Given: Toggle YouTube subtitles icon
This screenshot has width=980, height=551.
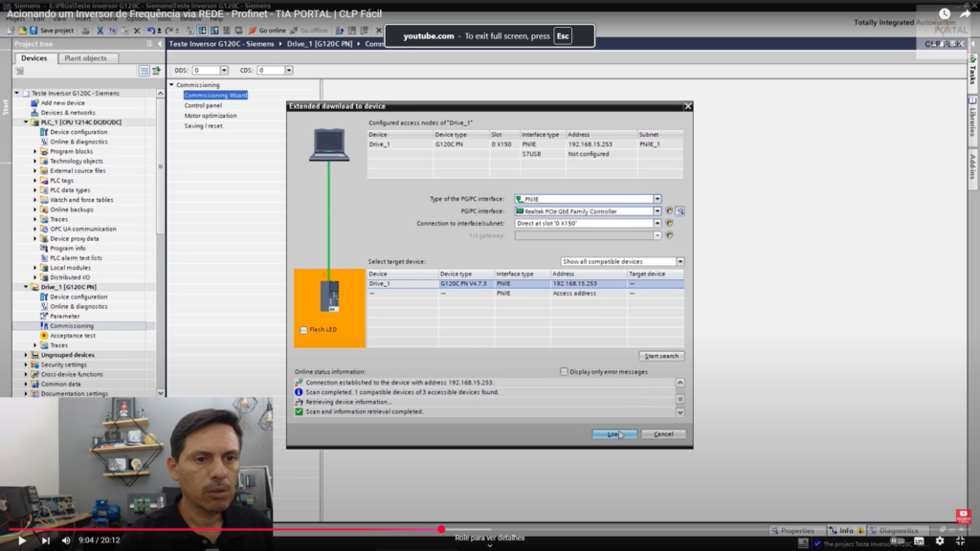Looking at the screenshot, I should 919,541.
